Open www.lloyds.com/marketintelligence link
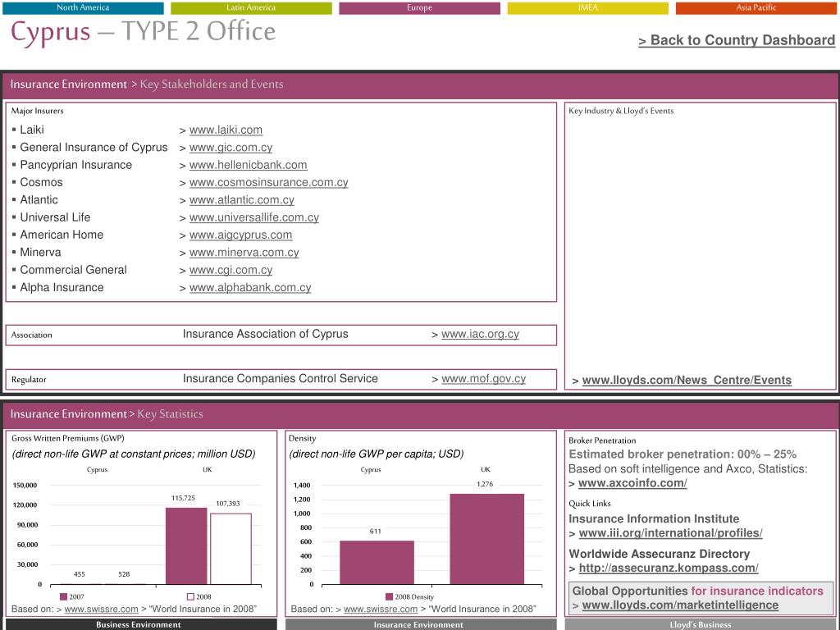This screenshot has height=630, width=840. (680, 605)
